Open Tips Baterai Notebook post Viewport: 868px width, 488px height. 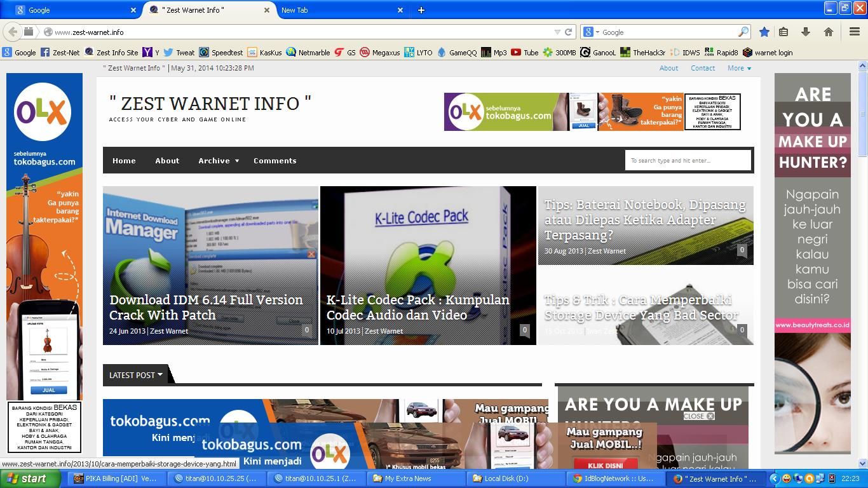tap(645, 220)
